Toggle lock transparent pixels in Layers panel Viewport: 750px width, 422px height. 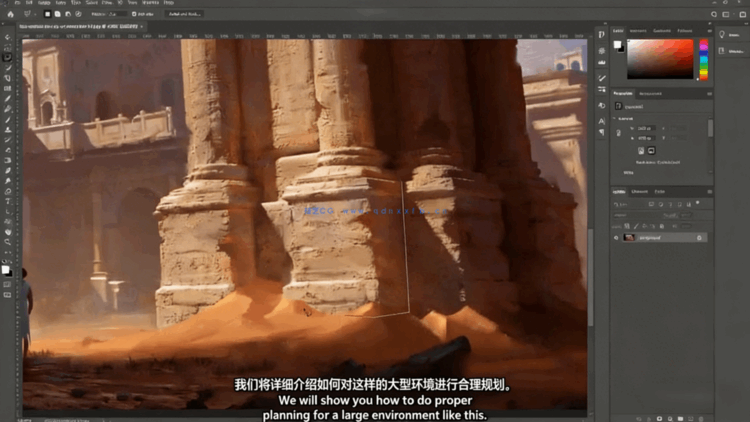coord(627,226)
